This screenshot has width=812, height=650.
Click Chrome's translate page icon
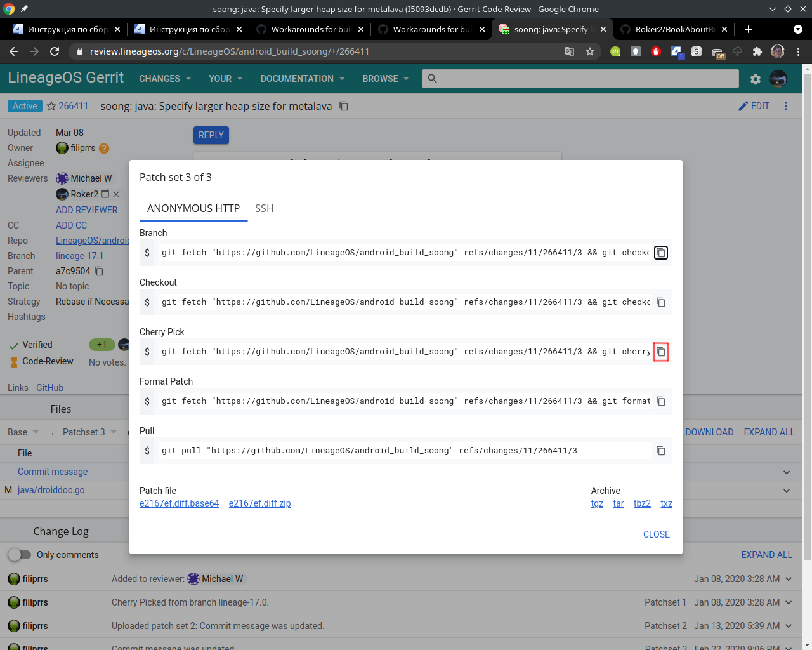(x=570, y=51)
